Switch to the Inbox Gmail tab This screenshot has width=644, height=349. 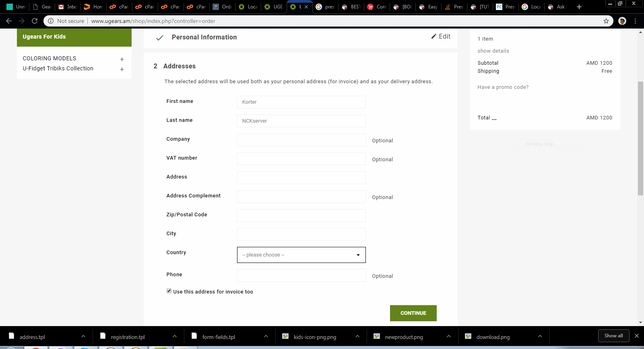68,7
